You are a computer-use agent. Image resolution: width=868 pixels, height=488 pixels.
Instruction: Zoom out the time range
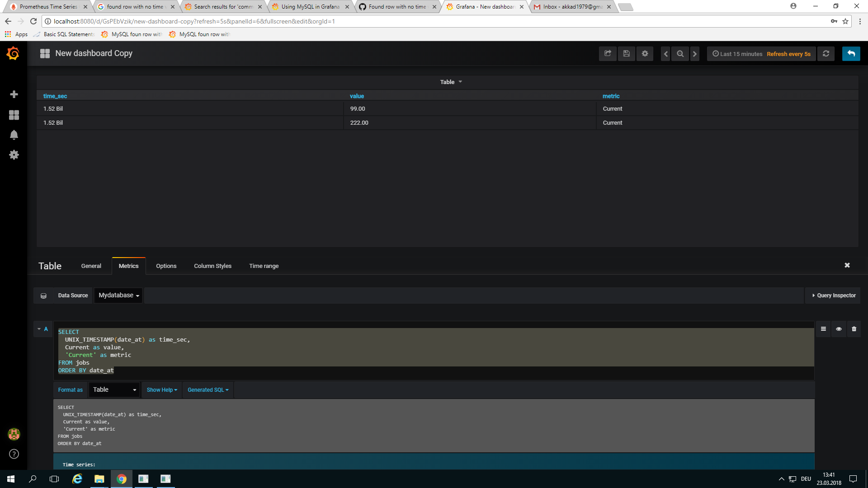680,54
